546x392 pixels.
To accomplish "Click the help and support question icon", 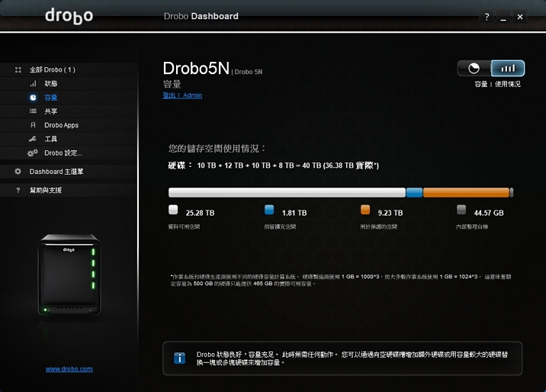I will [18, 190].
